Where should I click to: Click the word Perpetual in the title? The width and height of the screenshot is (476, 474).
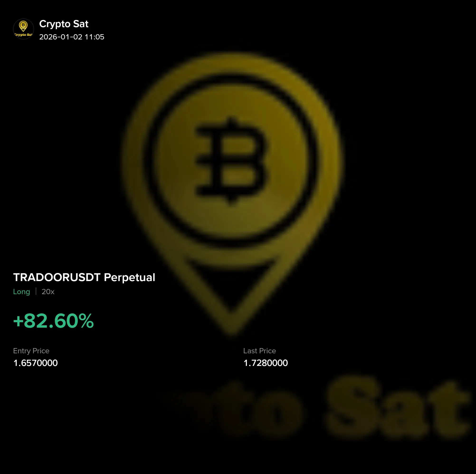[130, 278]
